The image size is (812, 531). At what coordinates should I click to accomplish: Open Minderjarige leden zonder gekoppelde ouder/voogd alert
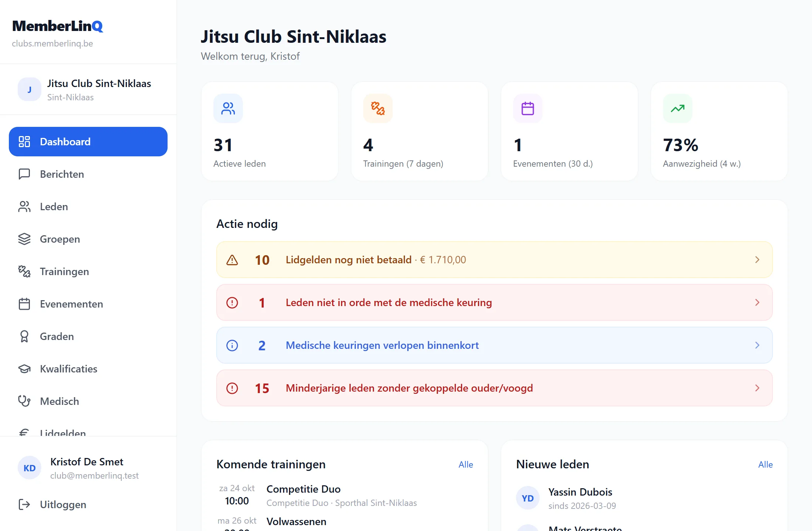[495, 388]
